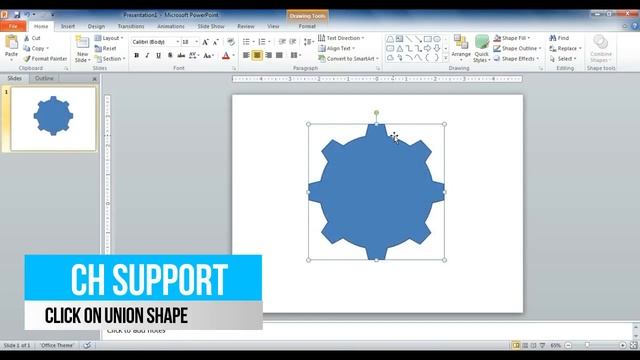Toggle bold formatting

(136, 55)
